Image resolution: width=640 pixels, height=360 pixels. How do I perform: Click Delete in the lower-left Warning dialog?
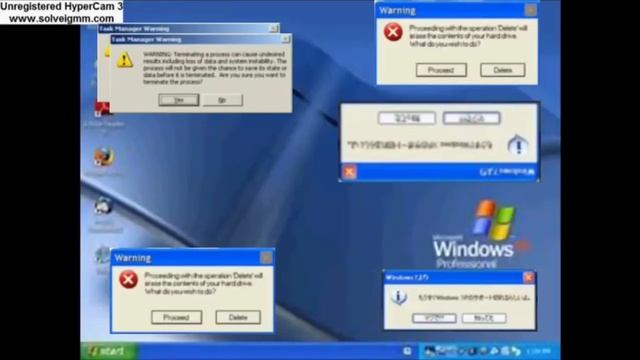238,317
